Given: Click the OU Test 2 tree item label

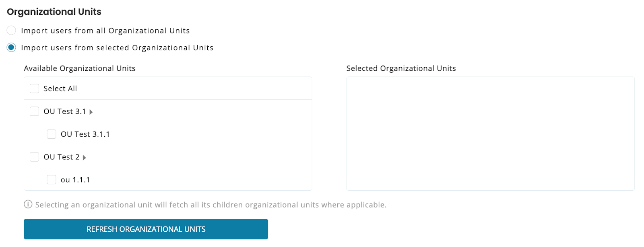Looking at the screenshot, I should (x=62, y=157).
